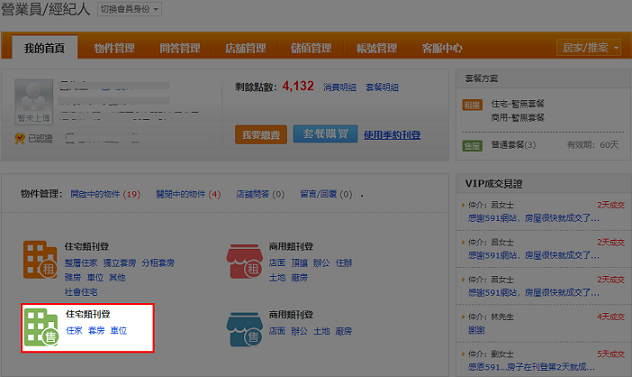This screenshot has width=632, height=377.
Task: Click the user avatar placeholder image
Action: 34,102
